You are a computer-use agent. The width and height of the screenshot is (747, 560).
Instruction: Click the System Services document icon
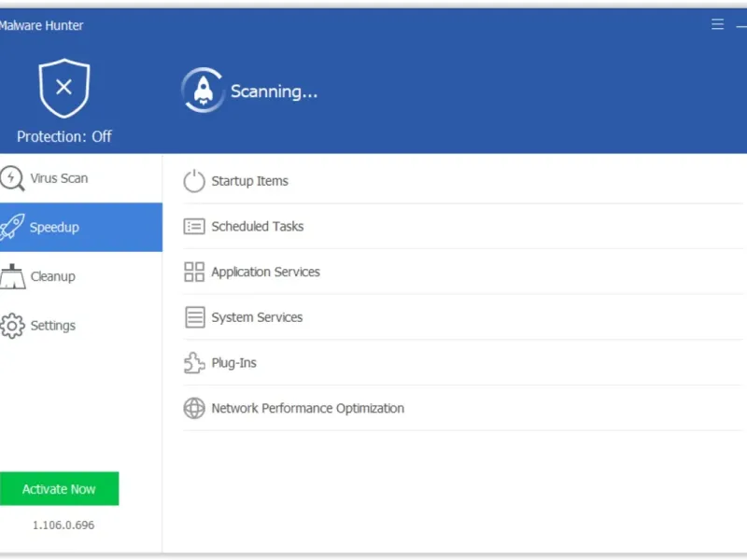[194, 317]
